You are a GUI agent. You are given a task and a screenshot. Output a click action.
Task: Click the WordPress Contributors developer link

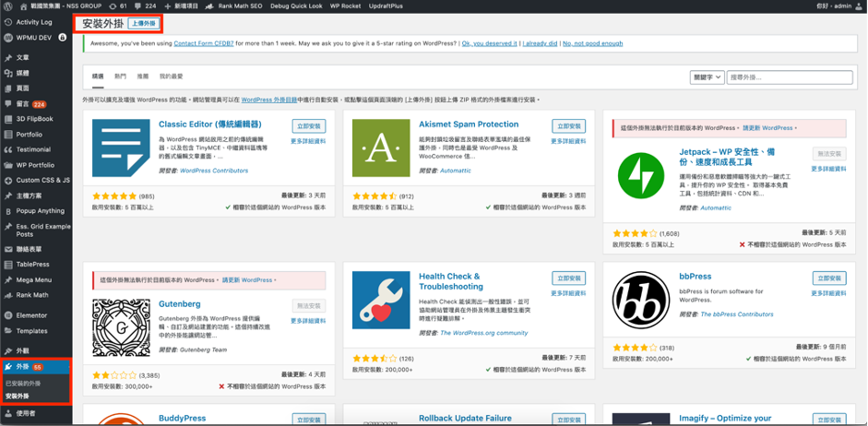[214, 171]
